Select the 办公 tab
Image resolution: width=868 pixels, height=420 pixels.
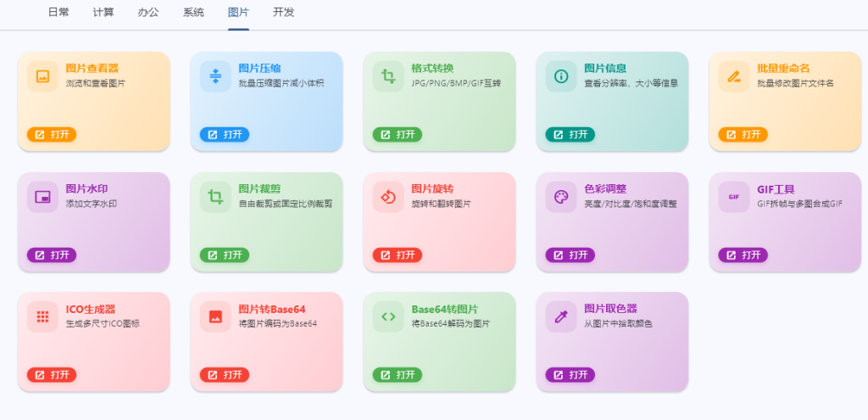148,12
